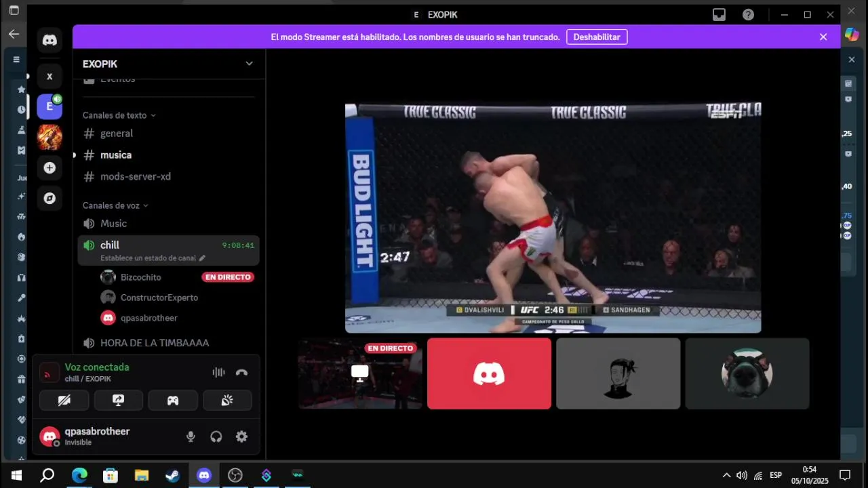Open the Discover servers compass icon
The image size is (868, 488).
[50, 198]
